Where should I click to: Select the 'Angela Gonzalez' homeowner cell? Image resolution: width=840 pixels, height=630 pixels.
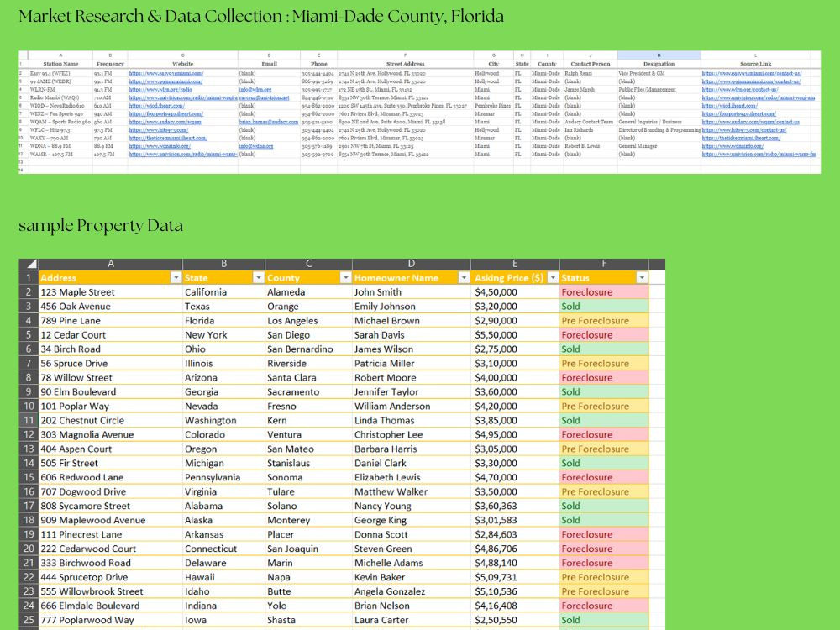coord(412,591)
